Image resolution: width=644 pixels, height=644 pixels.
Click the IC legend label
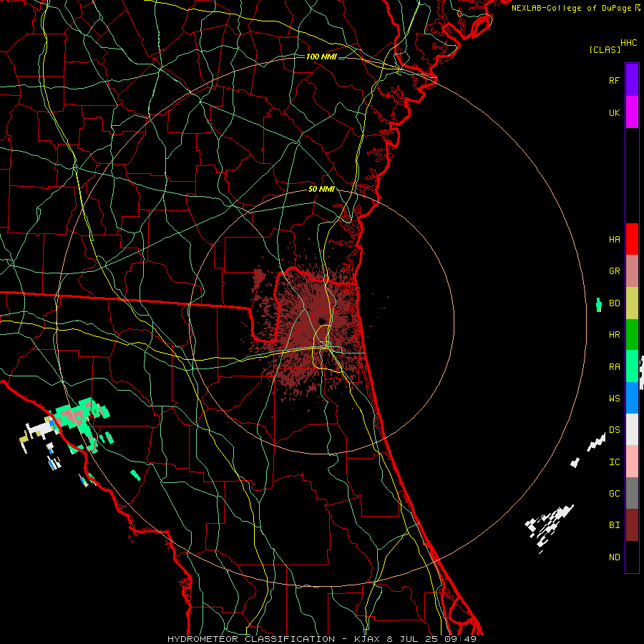point(614,462)
